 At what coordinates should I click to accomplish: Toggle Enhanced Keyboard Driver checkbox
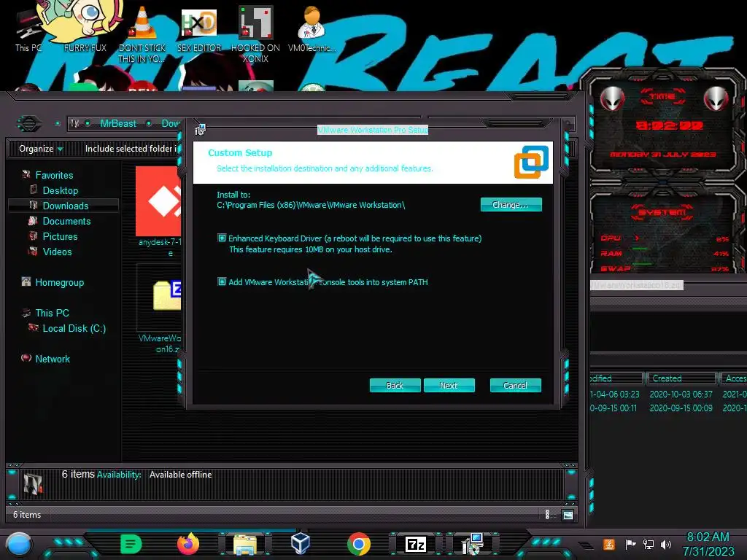click(222, 238)
